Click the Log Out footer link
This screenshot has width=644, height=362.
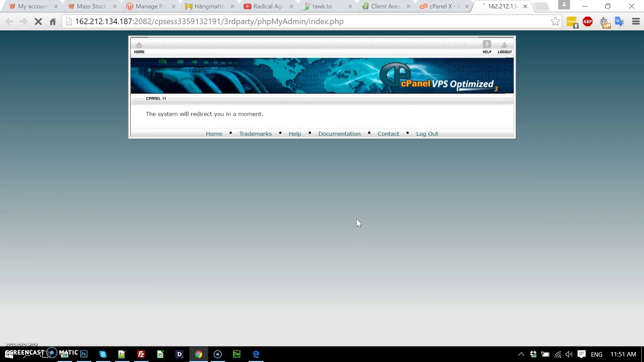pyautogui.click(x=427, y=134)
